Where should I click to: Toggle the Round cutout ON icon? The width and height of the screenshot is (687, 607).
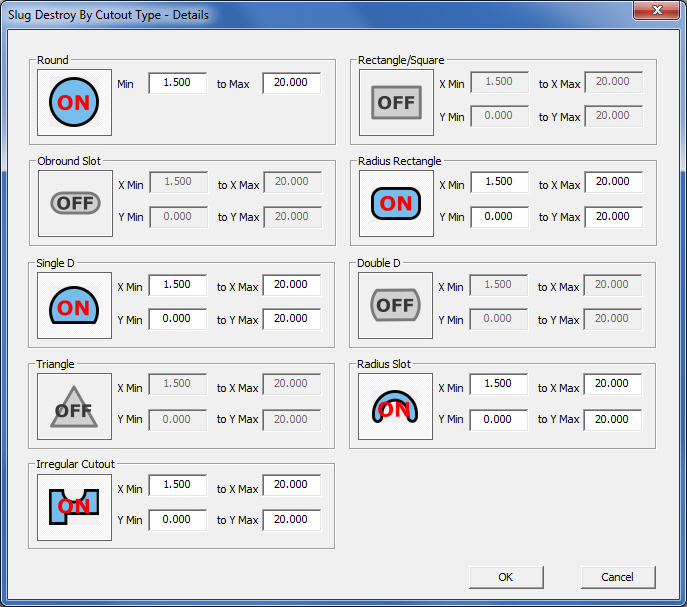pyautogui.click(x=74, y=102)
